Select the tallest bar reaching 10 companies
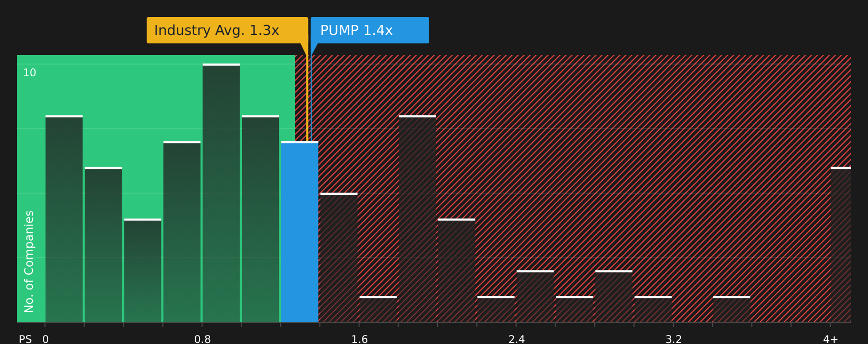This screenshot has width=868, height=344. point(221,193)
